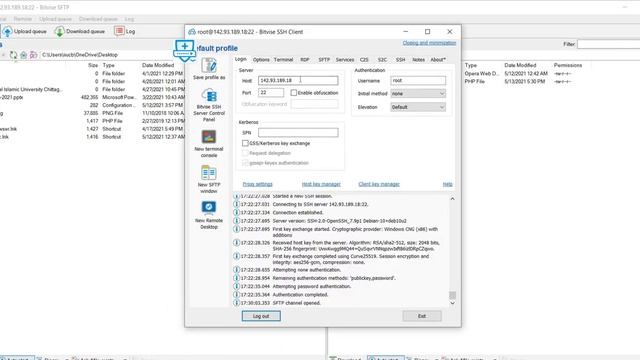Viewport: 640px width, 360px height.
Task: Switch to C2S tab
Action: [x=364, y=60]
